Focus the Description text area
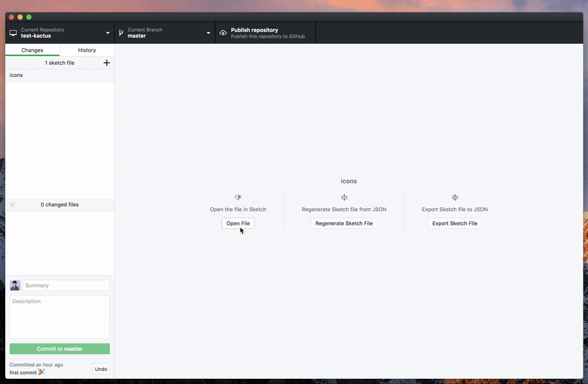Screen dimensions: 588x384 tap(59, 317)
